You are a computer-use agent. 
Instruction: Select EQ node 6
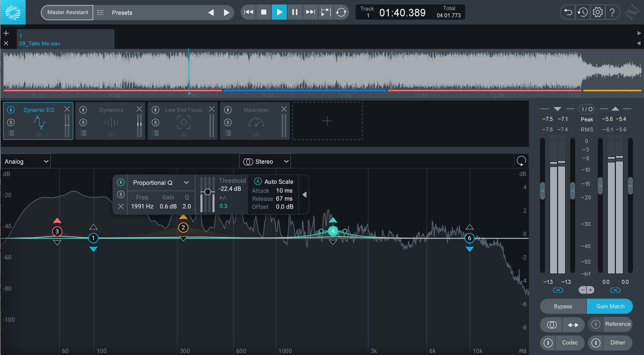pyautogui.click(x=469, y=238)
